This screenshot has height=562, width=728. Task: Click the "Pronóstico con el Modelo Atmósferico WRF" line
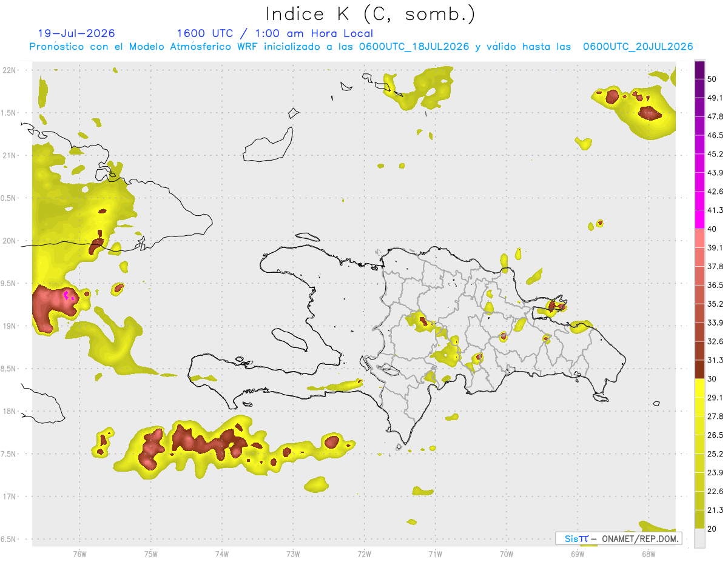tap(361, 47)
